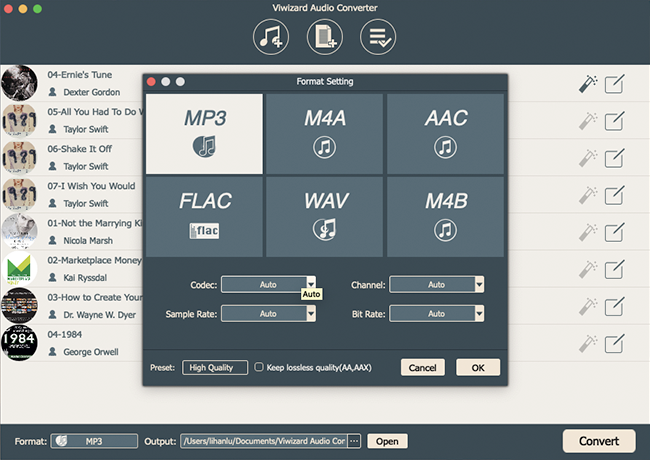Image resolution: width=650 pixels, height=460 pixels.
Task: Click the edit icon for Dr. Wayne W. Dyer row
Action: (614, 307)
